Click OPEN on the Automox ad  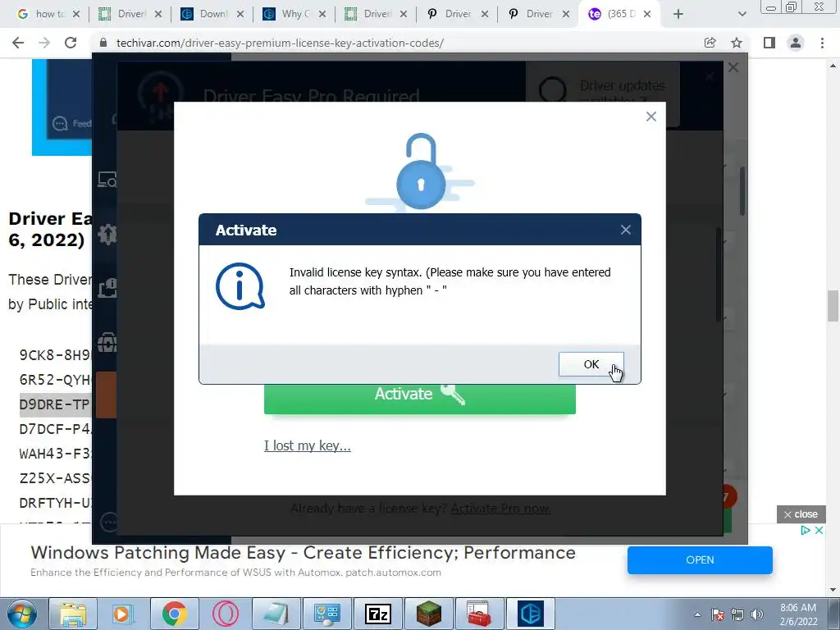(700, 559)
